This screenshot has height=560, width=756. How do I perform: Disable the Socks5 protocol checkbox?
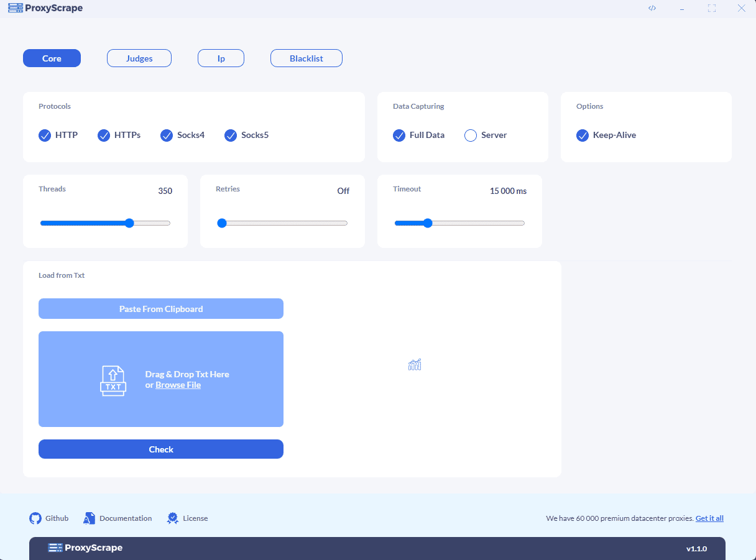click(x=231, y=135)
